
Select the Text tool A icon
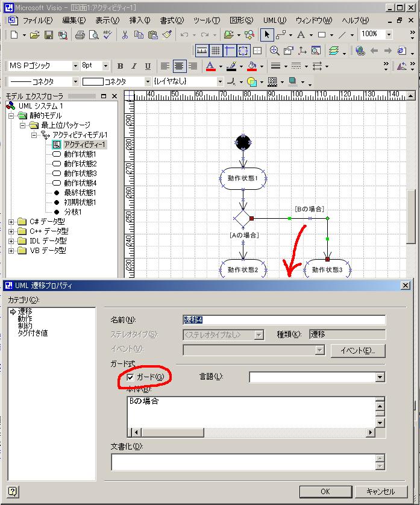[301, 35]
